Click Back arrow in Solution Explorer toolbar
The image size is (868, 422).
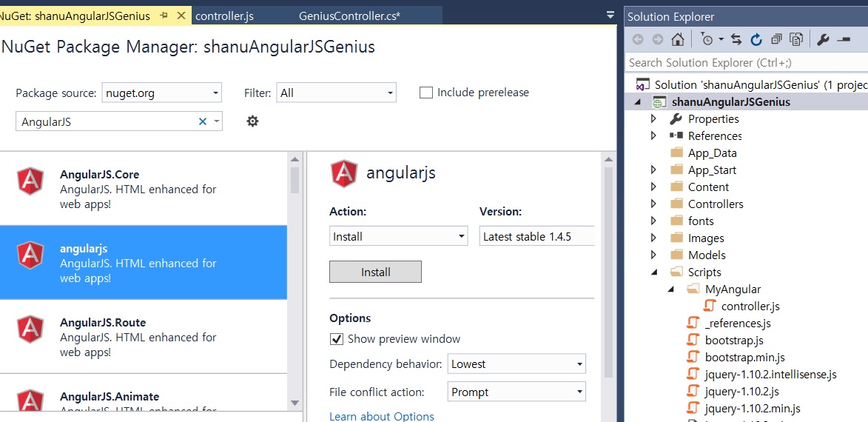pos(638,39)
